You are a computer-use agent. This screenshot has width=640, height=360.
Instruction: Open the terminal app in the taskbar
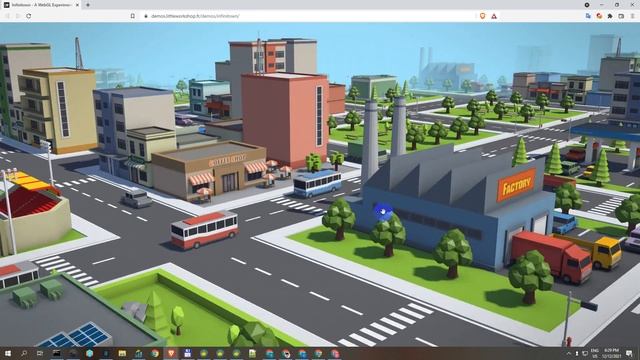(x=56, y=353)
